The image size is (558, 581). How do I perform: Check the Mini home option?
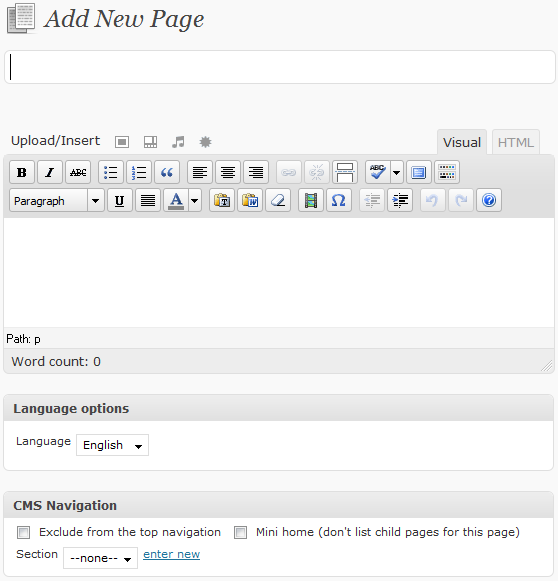point(240,532)
